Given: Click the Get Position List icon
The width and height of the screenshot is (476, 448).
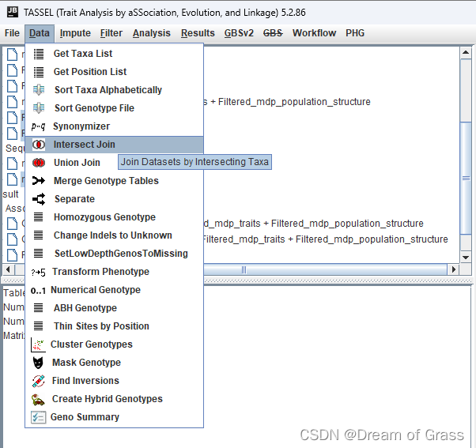Looking at the screenshot, I should click(x=39, y=72).
